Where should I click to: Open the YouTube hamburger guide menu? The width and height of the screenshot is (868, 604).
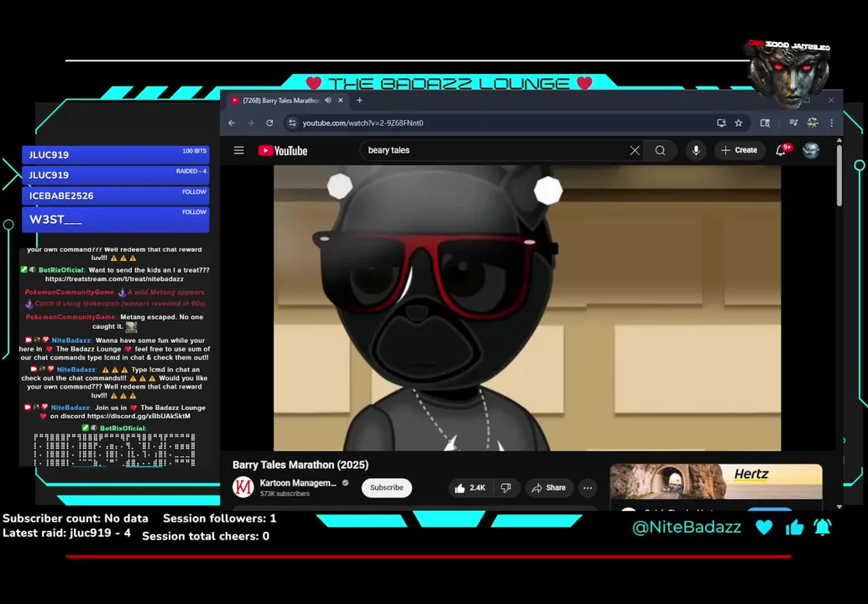pos(238,150)
